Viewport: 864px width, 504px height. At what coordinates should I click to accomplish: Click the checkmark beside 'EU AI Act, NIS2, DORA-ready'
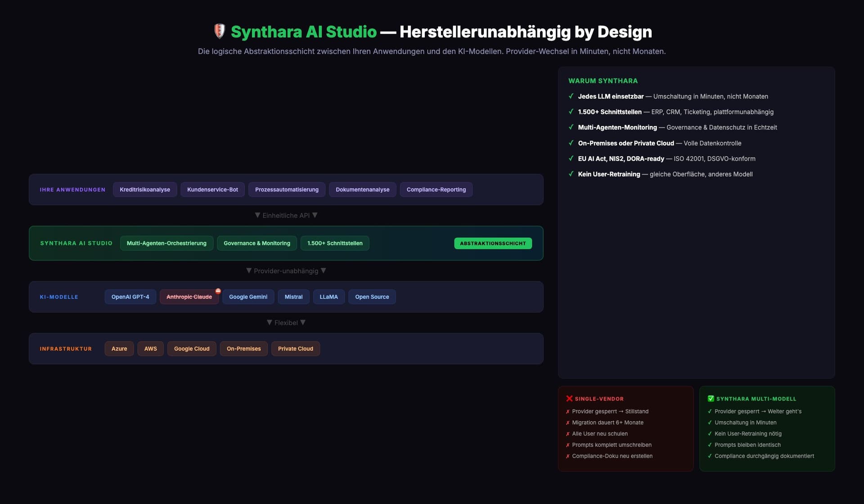[571, 158]
